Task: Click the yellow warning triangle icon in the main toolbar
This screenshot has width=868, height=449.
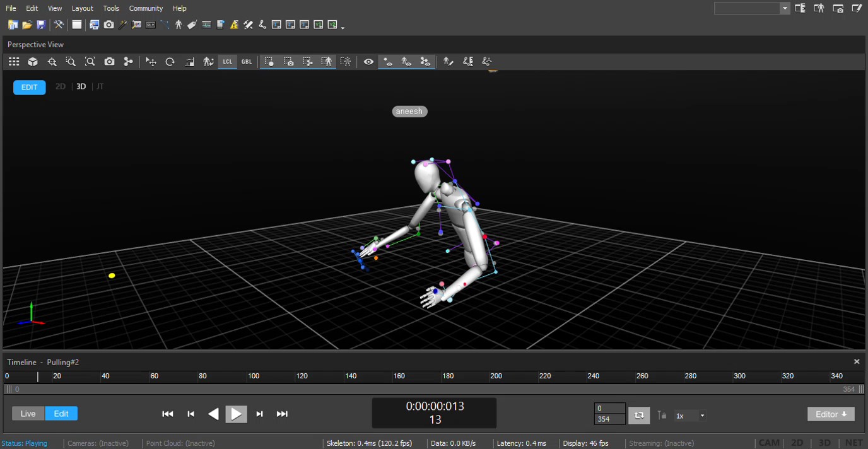Action: pyautogui.click(x=234, y=25)
